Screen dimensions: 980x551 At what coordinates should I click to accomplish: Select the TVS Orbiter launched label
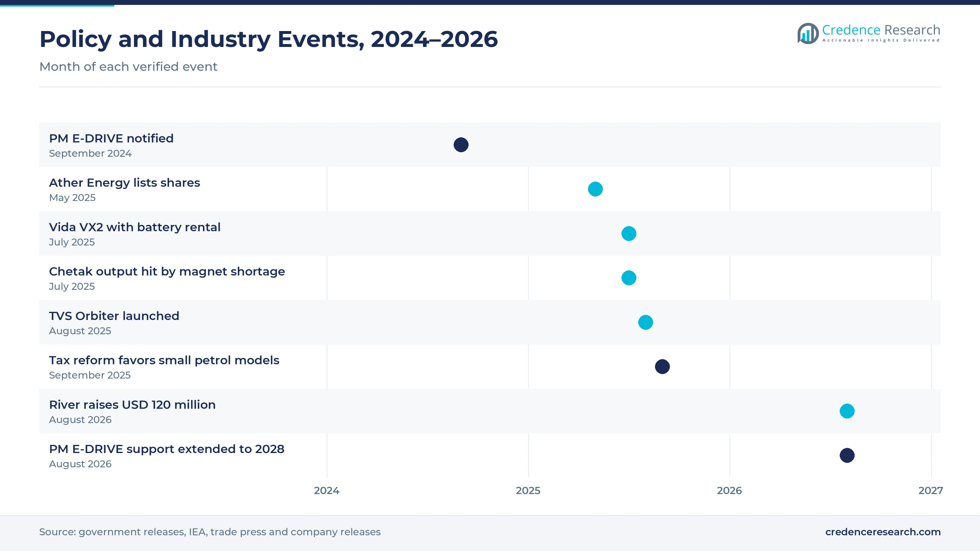tap(114, 316)
